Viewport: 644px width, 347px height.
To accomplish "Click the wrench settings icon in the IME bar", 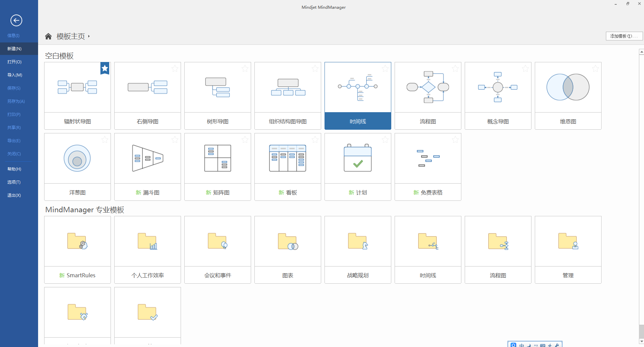I will click(557, 345).
